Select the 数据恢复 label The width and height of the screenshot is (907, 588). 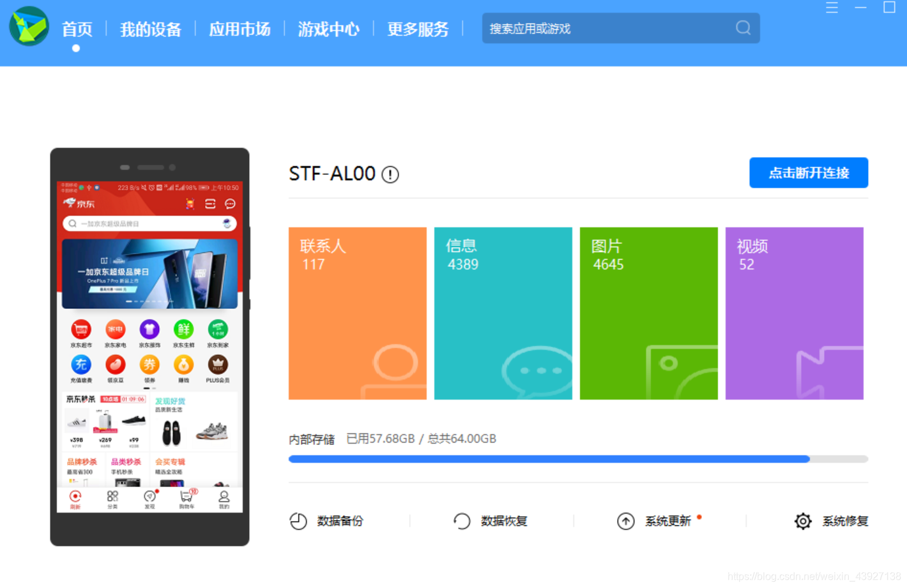click(x=504, y=521)
